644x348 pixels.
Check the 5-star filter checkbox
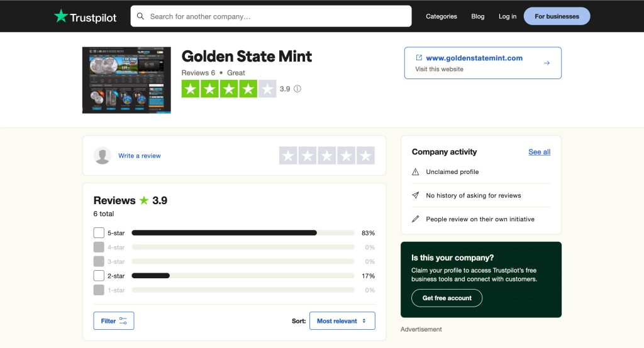99,233
